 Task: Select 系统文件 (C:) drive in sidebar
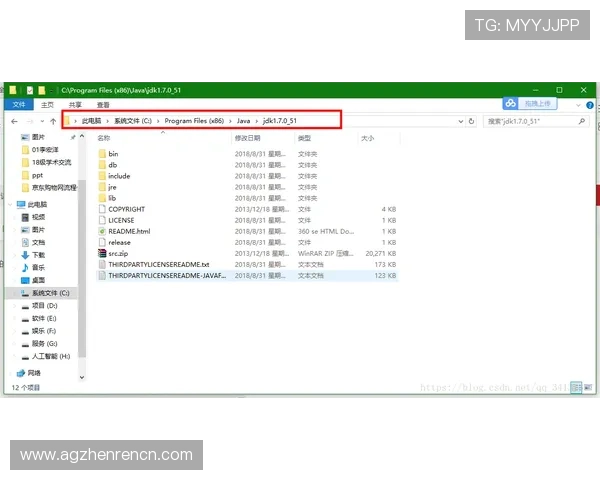pyautogui.click(x=50, y=293)
